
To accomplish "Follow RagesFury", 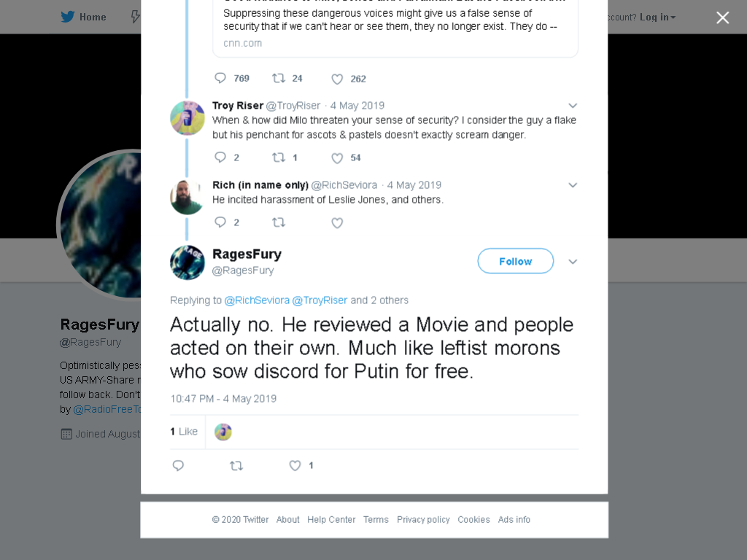I will click(516, 261).
